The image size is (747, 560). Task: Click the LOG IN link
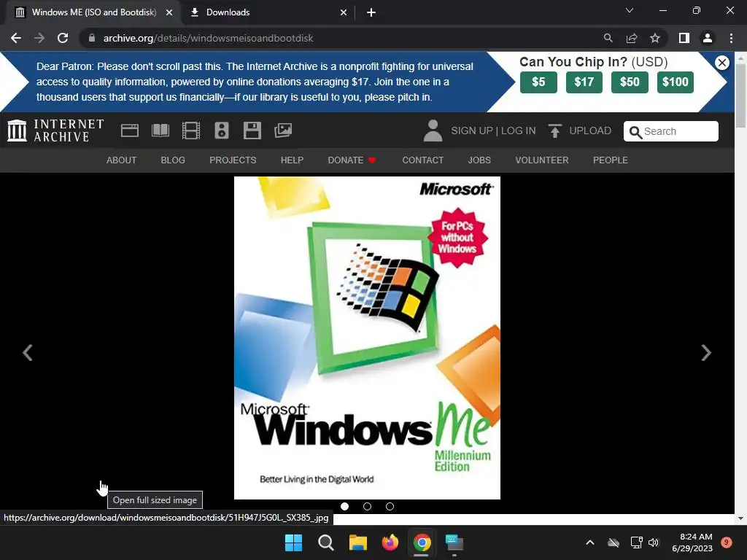coord(519,131)
